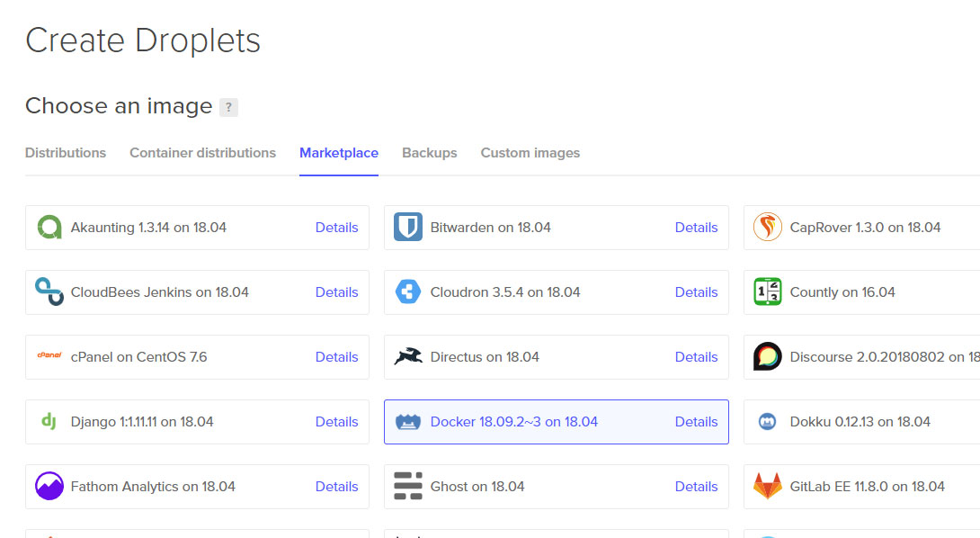Open Details for Ghost on 18.04
Image resolution: width=980 pixels, height=538 pixels.
tap(696, 487)
